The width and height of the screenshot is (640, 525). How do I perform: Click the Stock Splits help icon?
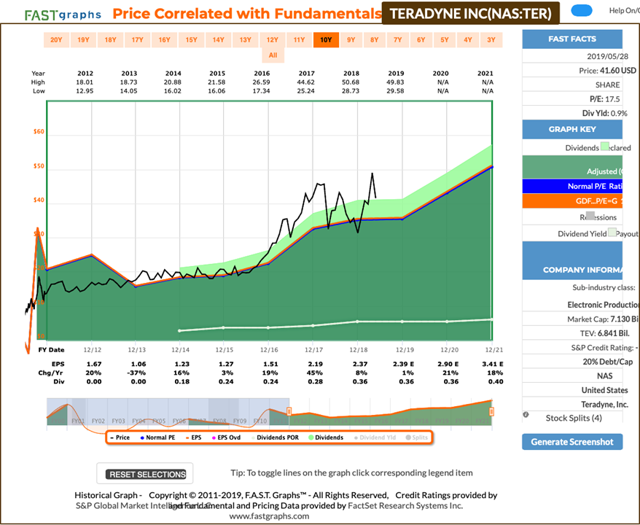(x=526, y=414)
